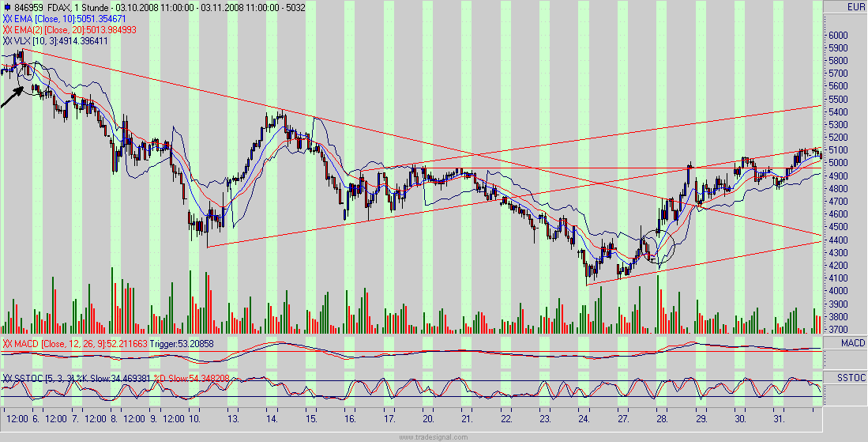The image size is (868, 442).
Task: Click the candlestick icon before 846959 FDAX
Action: (x=7, y=8)
